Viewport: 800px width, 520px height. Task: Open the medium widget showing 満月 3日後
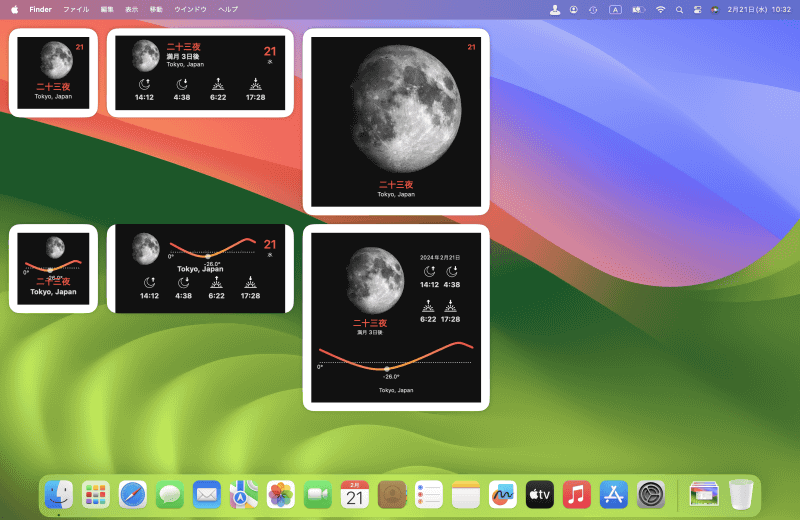tap(200, 72)
